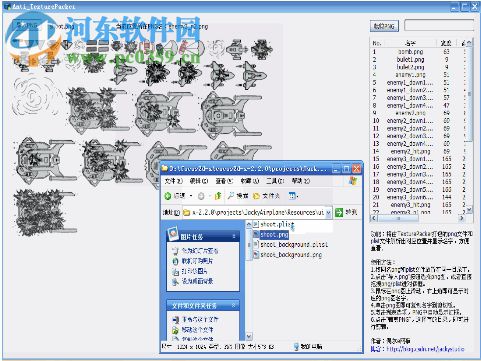Open the 工具(T) menu in Explorer

coord(275,181)
